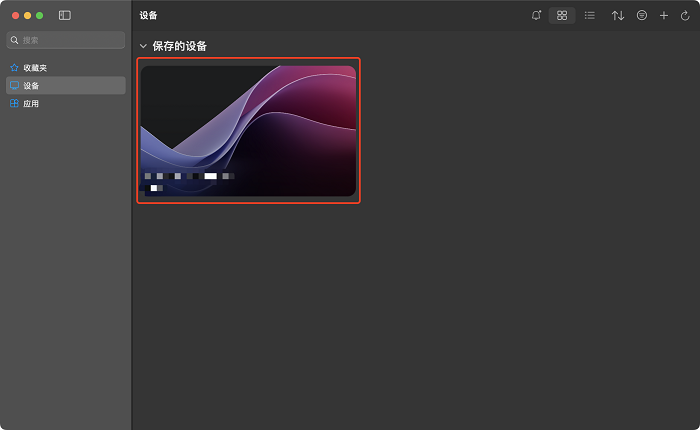Click the blurred device name label
700x430 pixels.
[189, 176]
